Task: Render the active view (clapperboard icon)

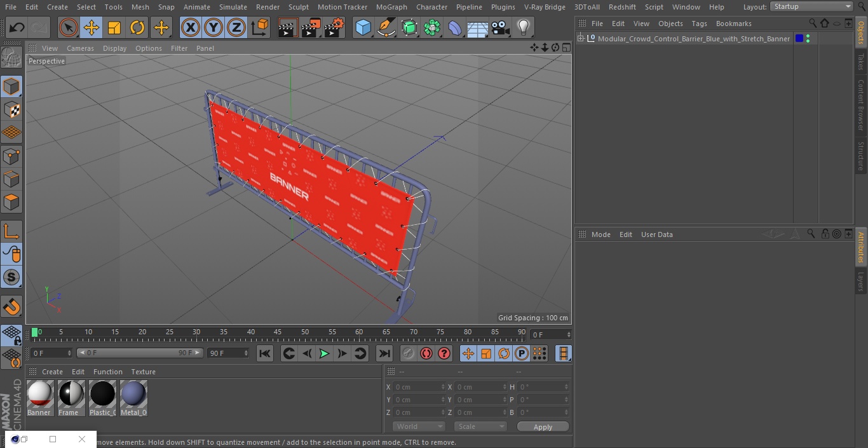Action: pos(287,27)
